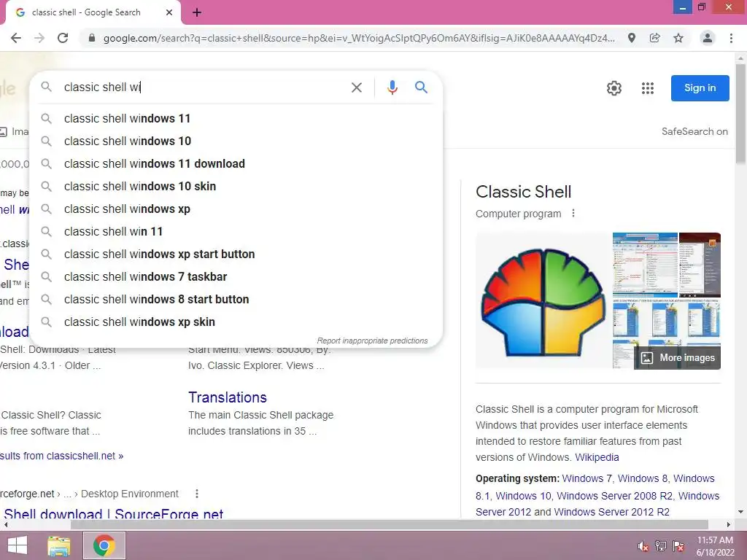The height and width of the screenshot is (560, 747).
Task: Click the network tray icon
Action: pos(661,545)
